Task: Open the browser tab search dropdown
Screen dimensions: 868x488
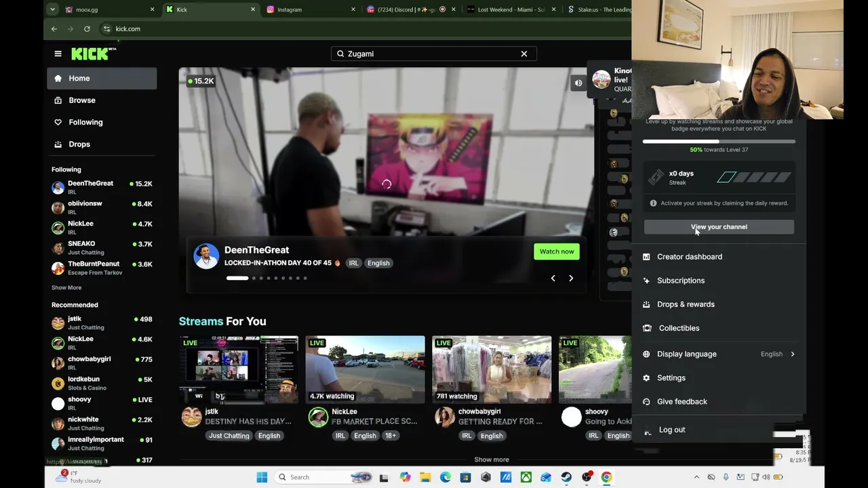Action: coord(52,9)
